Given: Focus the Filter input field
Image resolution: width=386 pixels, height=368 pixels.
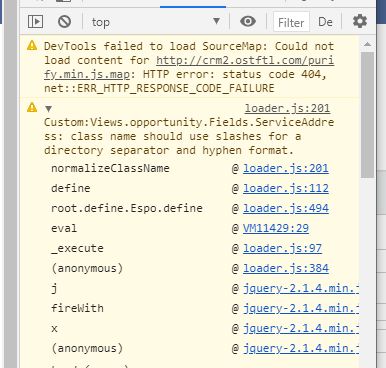Looking at the screenshot, I should [x=291, y=22].
